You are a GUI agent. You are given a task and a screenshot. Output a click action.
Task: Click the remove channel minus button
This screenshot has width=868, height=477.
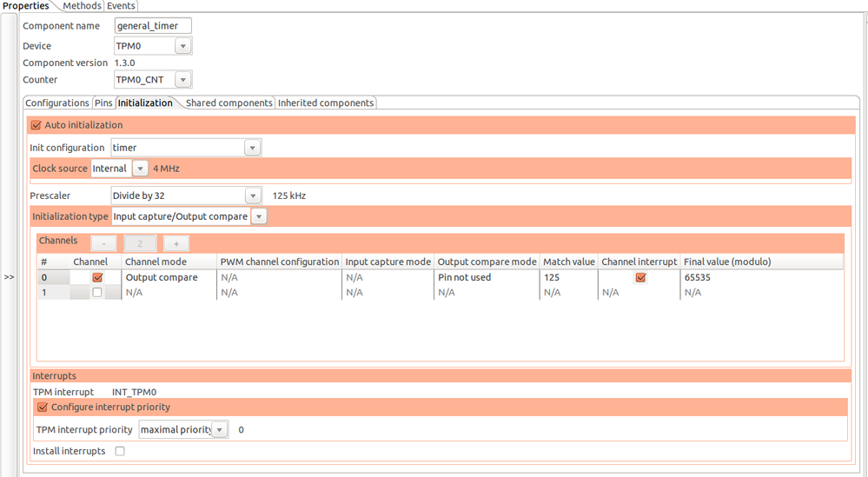[x=103, y=244]
